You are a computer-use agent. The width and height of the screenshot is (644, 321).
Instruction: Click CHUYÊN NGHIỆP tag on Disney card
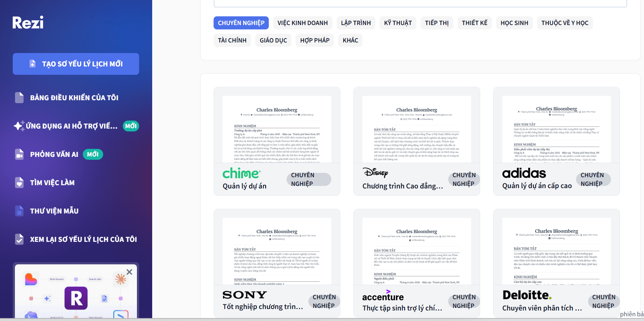coord(464,179)
